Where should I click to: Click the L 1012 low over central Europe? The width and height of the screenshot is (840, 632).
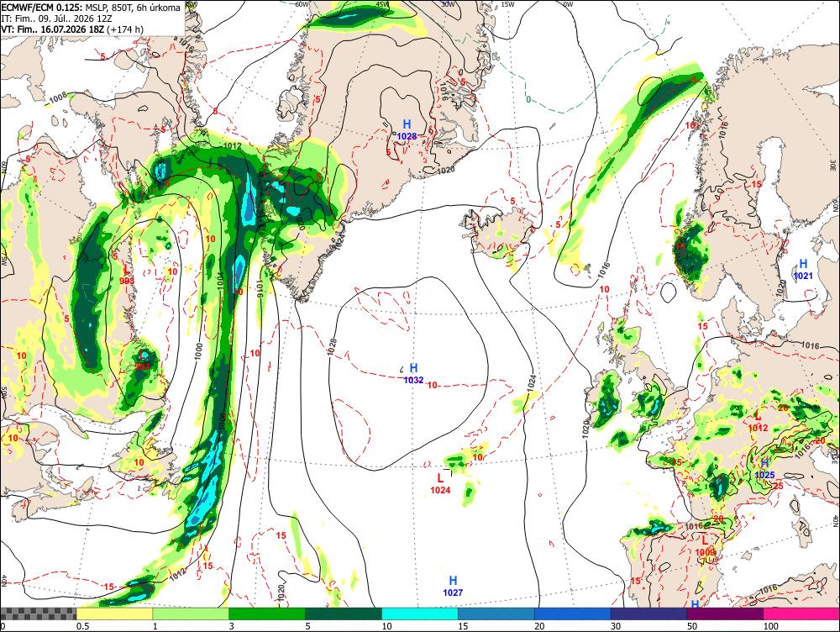tap(758, 422)
